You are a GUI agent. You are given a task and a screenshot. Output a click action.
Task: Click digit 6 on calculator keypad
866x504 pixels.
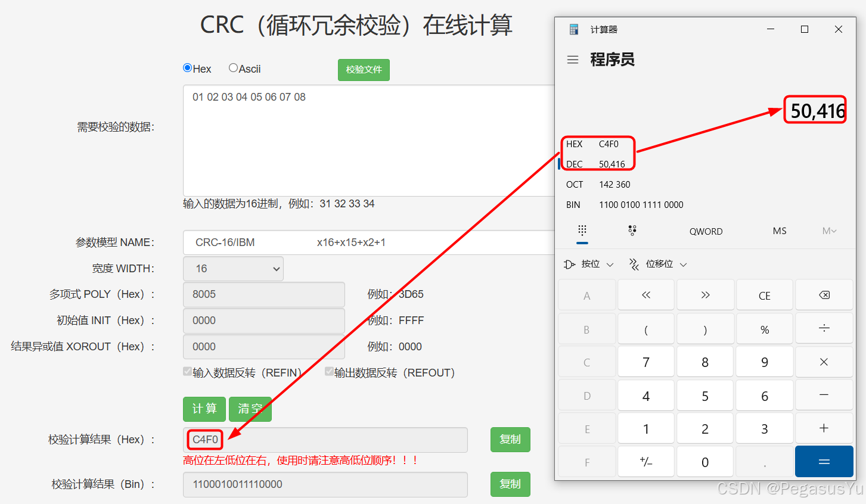pyautogui.click(x=765, y=395)
